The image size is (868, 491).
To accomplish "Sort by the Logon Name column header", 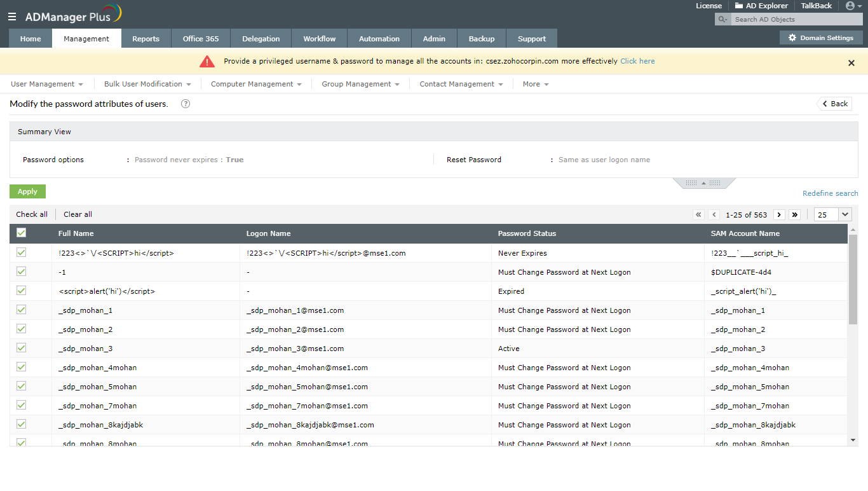I will (x=268, y=233).
